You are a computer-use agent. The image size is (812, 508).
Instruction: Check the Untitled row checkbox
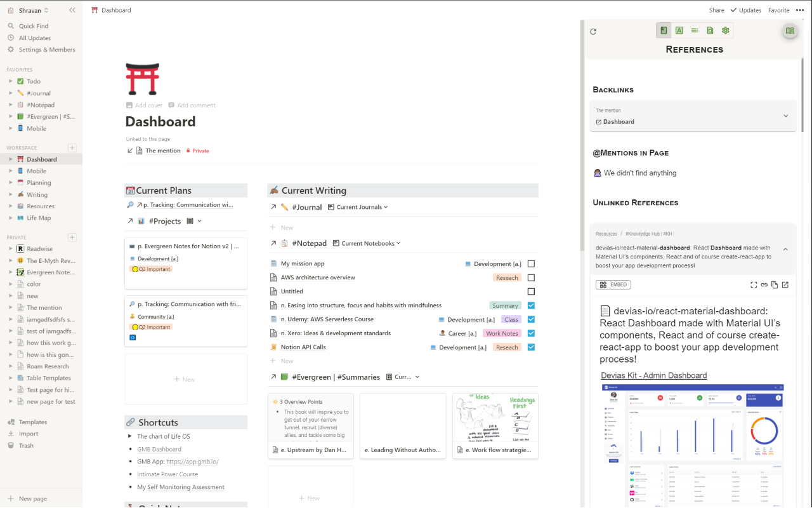pyautogui.click(x=532, y=291)
